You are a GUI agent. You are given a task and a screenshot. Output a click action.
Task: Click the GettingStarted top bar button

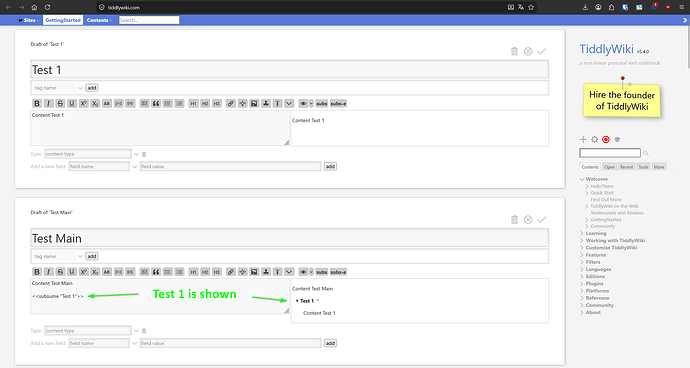point(63,20)
